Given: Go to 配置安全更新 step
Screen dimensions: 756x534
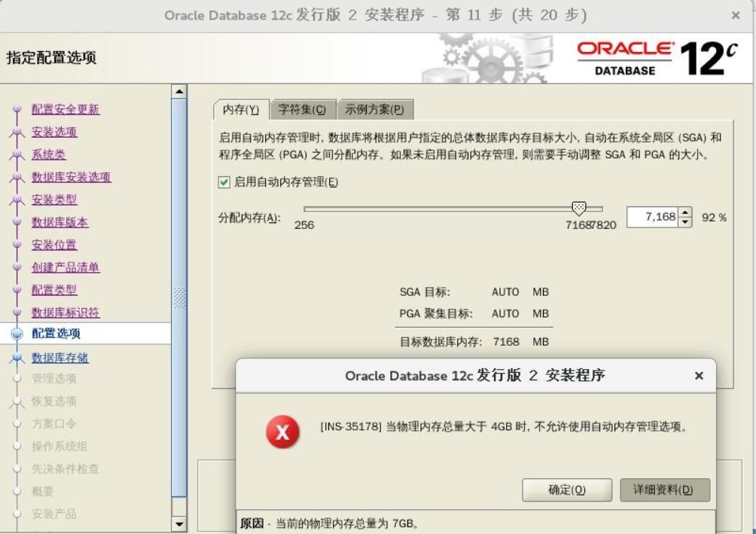Looking at the screenshot, I should tap(66, 109).
